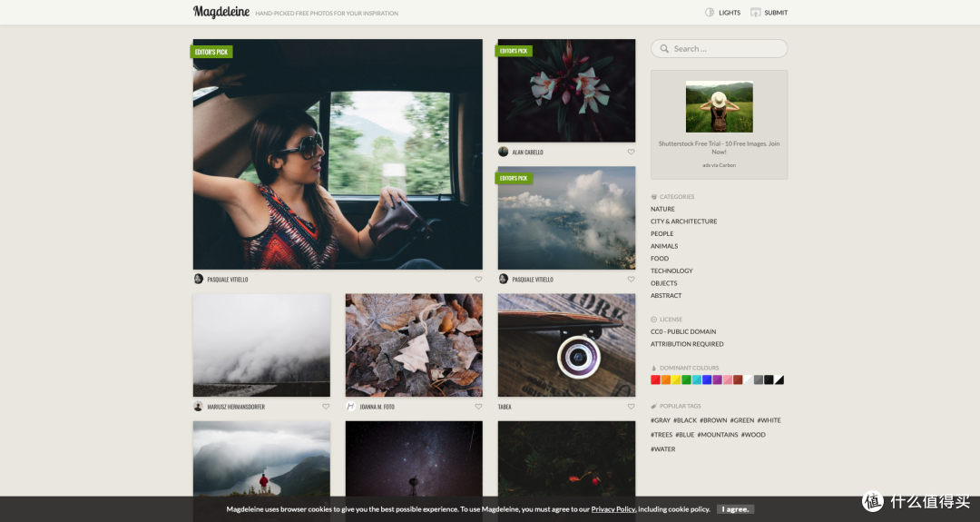Image resolution: width=980 pixels, height=522 pixels.
Task: Open the foggy mountain photo
Action: pos(261,345)
